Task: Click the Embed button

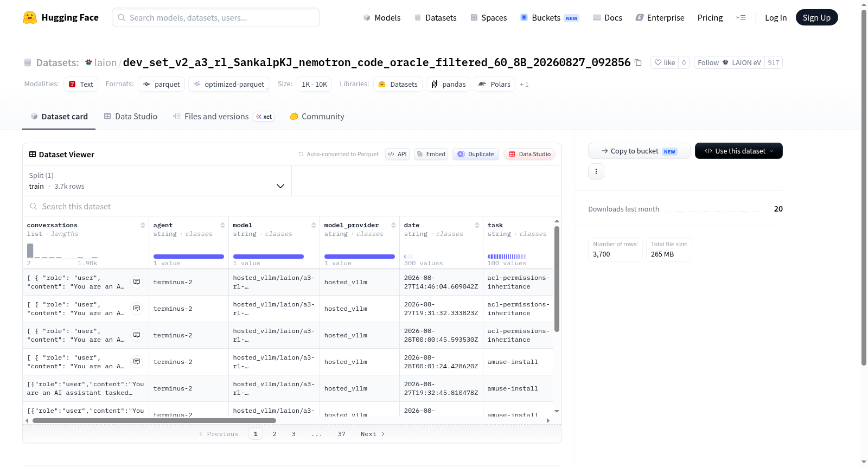Action: point(431,154)
